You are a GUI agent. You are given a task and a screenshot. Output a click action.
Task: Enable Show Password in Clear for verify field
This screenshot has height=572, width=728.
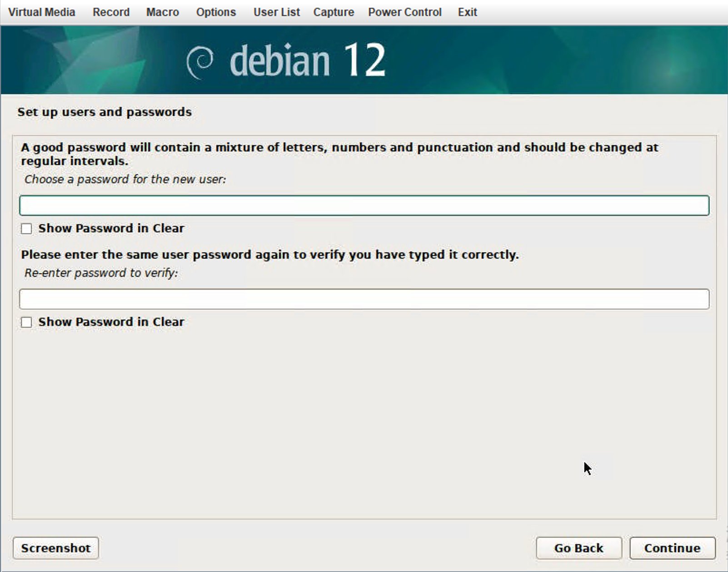[26, 322]
